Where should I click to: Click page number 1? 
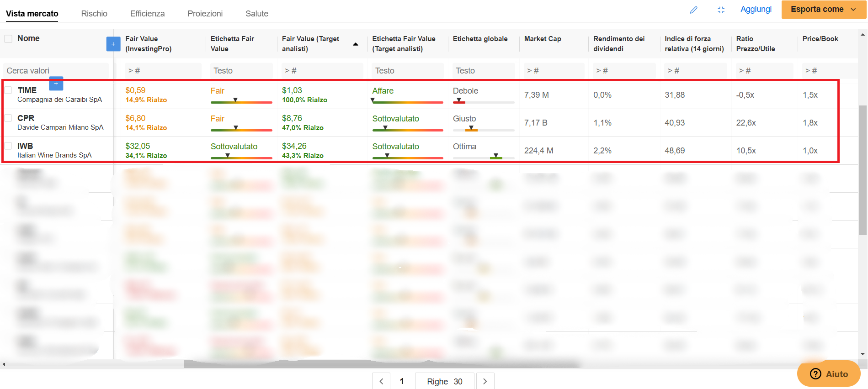[x=402, y=381]
